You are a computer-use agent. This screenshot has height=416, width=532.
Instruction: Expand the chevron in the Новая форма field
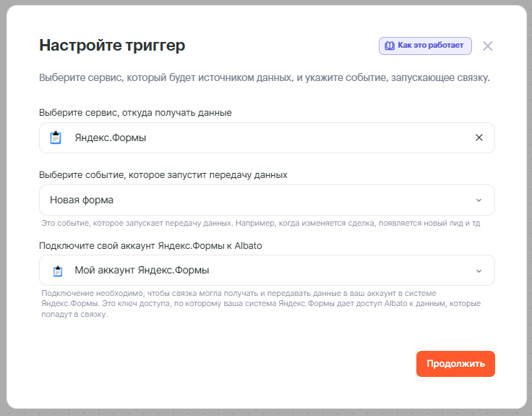(479, 200)
